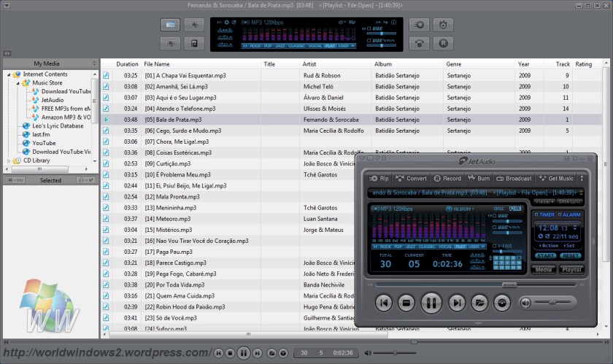Click Convert in mini player toolbar
Viewport: 613px width, 364px height.
(411, 178)
